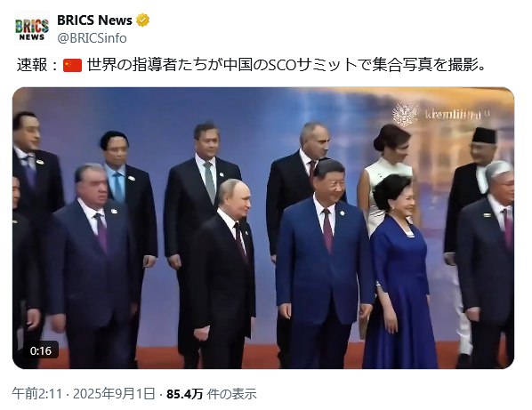The image size is (532, 410).
Task: Click the gold verified badge
Action: pyautogui.click(x=142, y=20)
